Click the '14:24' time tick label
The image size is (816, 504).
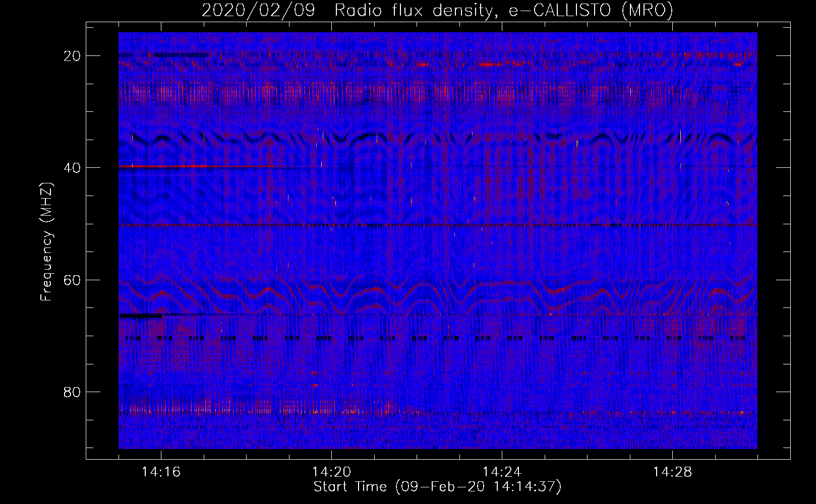pyautogui.click(x=502, y=472)
